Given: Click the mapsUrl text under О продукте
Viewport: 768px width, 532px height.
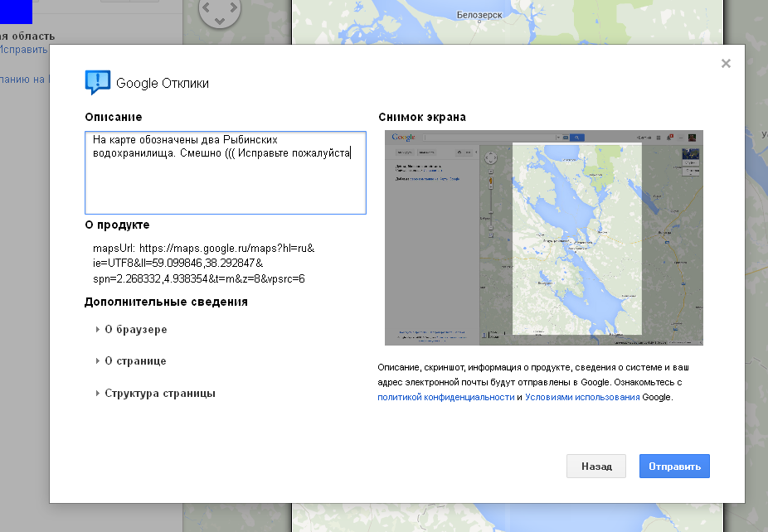Looking at the screenshot, I should point(204,263).
